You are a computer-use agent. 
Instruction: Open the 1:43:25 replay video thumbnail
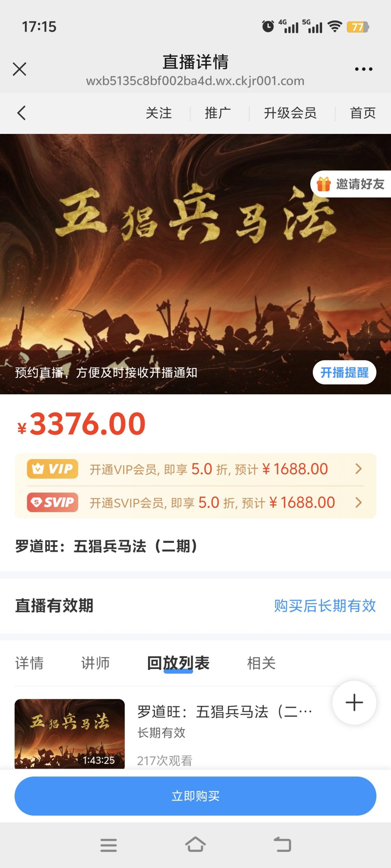(x=70, y=733)
